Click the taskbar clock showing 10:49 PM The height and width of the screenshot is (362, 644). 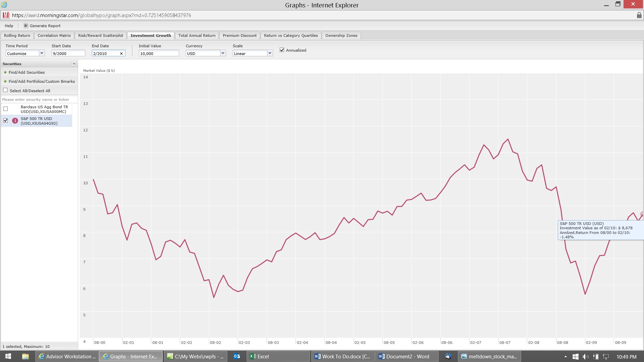pos(626,357)
